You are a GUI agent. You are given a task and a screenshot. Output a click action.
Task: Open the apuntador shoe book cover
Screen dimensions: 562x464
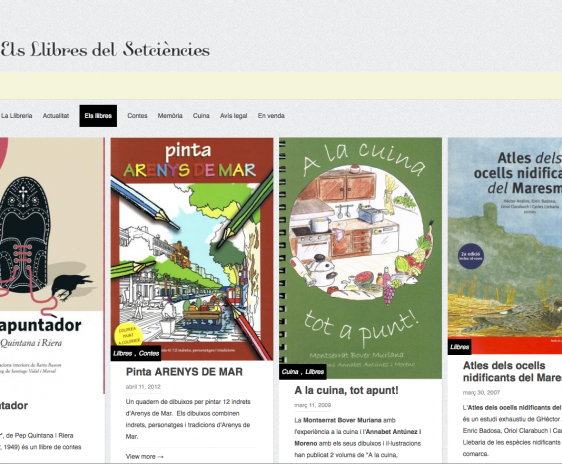coord(52,265)
